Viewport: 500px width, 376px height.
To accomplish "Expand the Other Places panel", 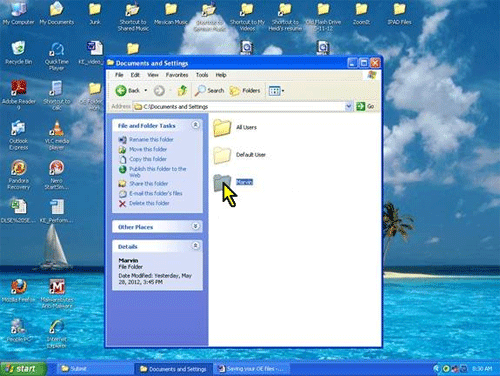I will 196,226.
